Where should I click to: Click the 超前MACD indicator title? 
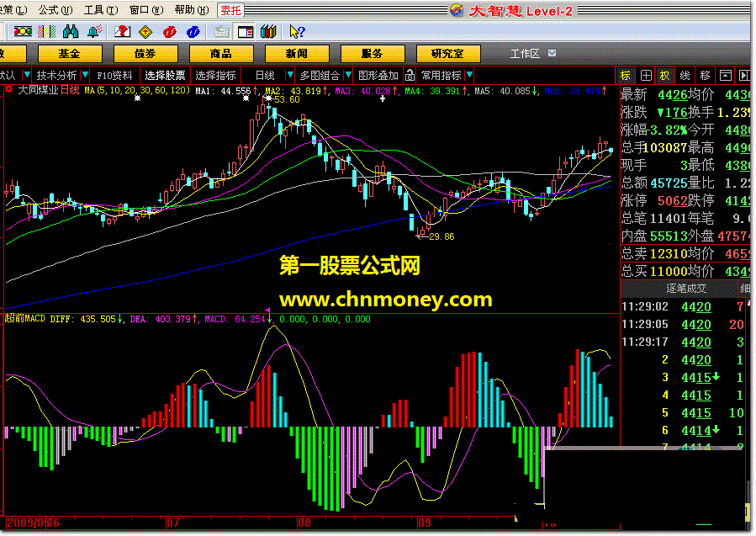tap(24, 318)
